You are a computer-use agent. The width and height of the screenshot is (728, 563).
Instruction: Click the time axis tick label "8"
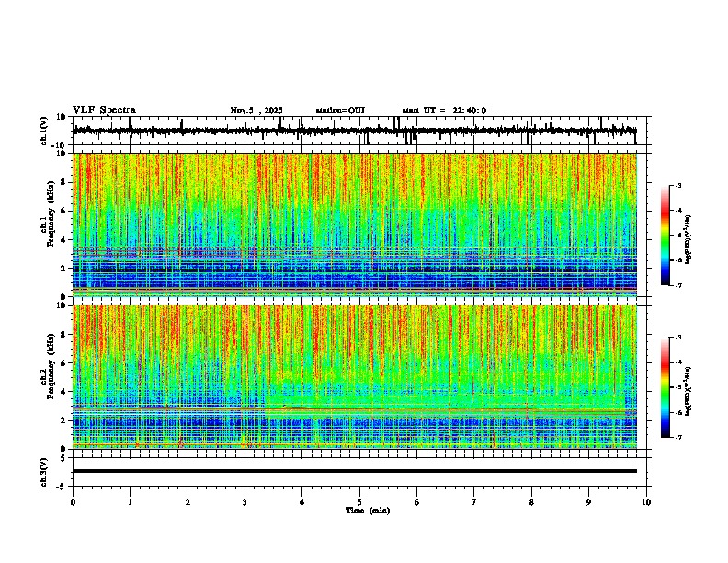[x=531, y=502]
